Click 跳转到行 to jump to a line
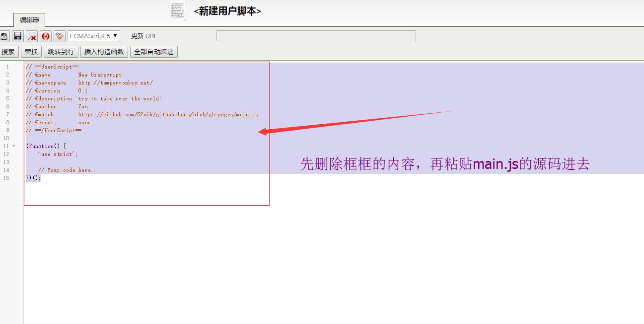 (61, 51)
